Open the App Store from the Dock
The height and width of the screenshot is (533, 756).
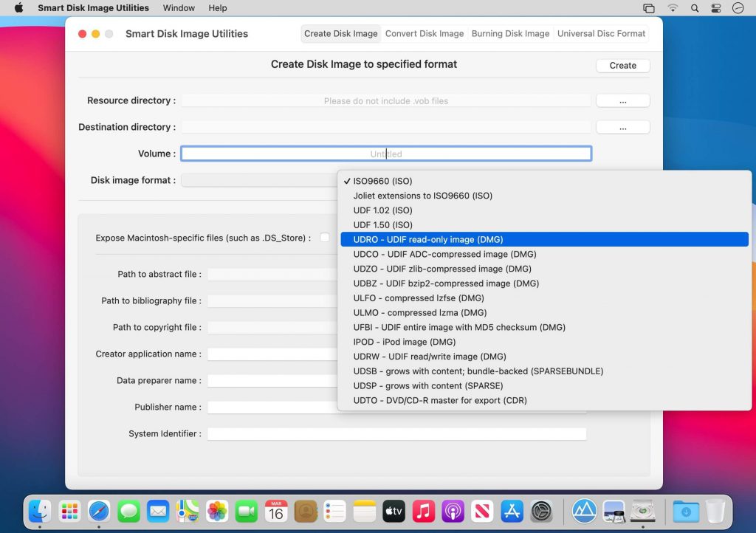coord(512,510)
